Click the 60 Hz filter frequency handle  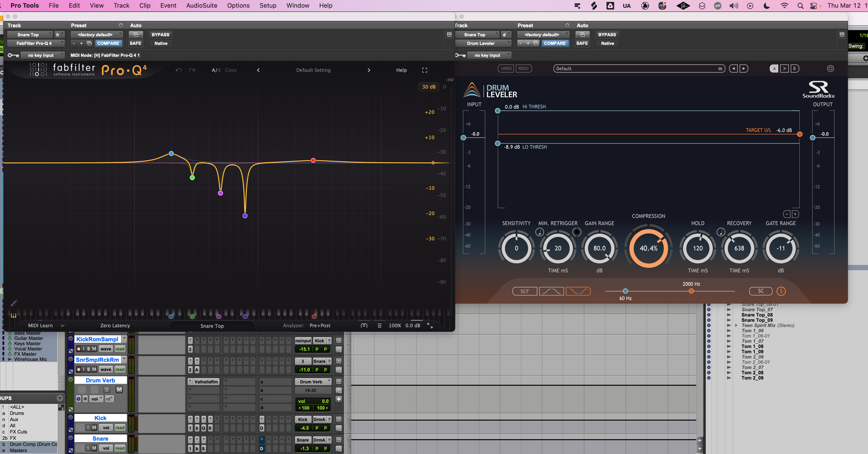[625, 291]
